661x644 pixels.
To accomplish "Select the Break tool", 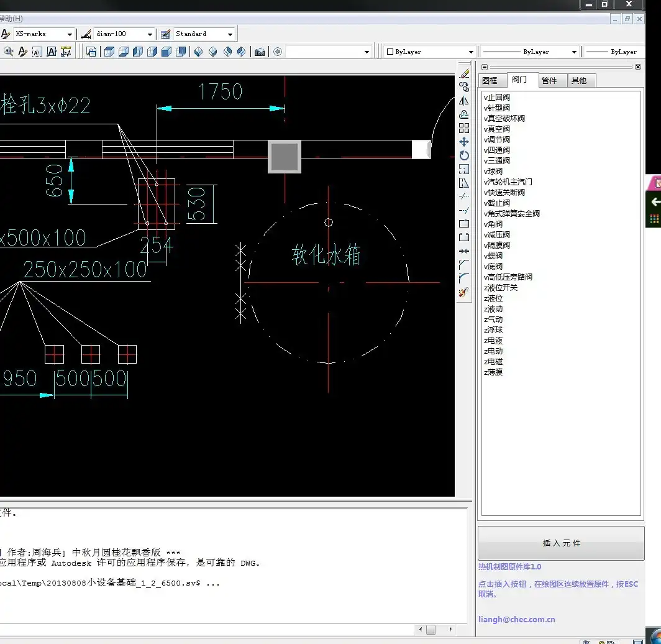I will click(x=464, y=237).
